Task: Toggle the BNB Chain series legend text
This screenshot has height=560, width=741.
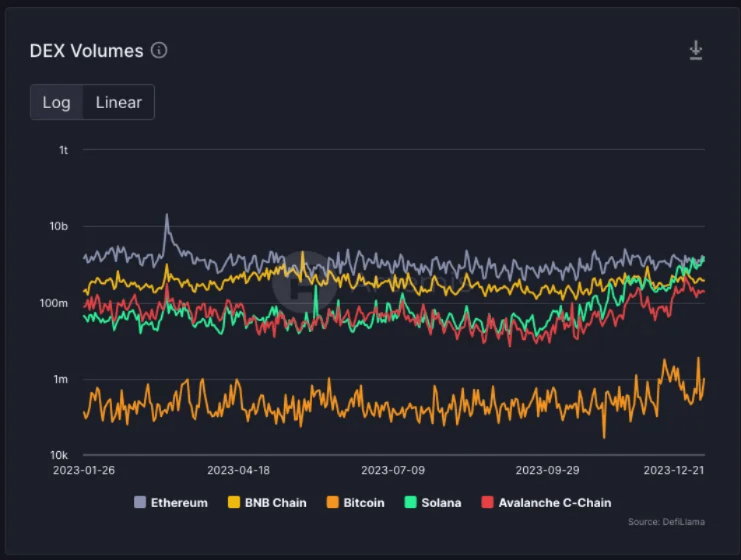Action: click(276, 502)
